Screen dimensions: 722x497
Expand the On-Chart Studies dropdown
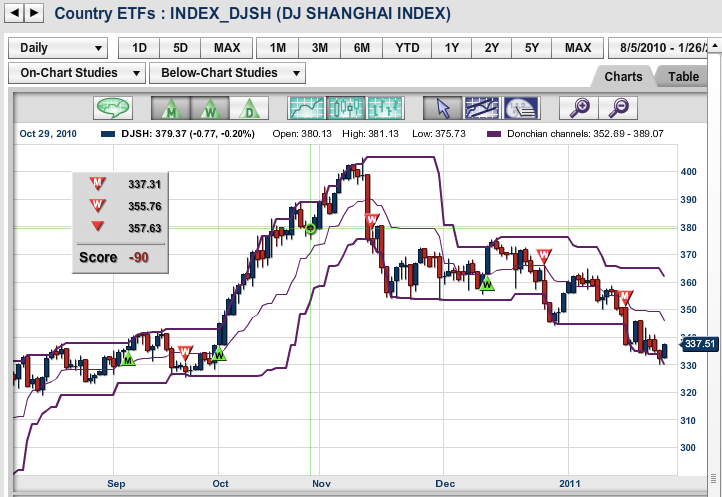click(76, 72)
